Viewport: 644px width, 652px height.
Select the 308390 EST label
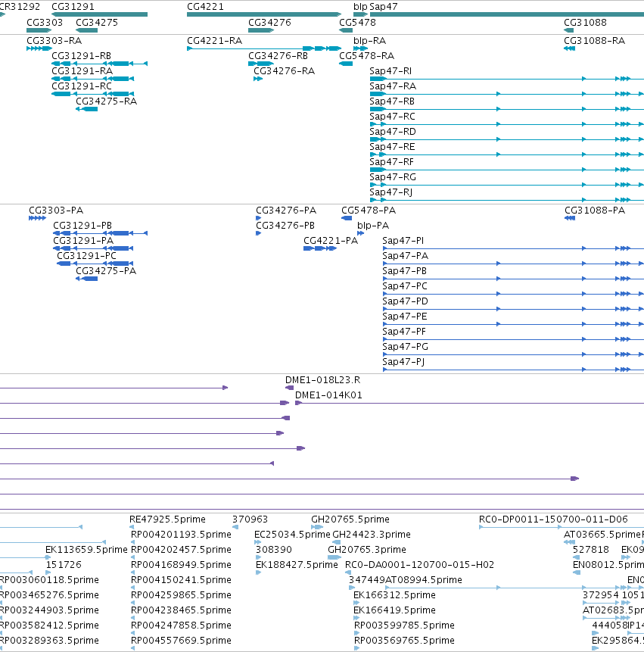tap(273, 550)
